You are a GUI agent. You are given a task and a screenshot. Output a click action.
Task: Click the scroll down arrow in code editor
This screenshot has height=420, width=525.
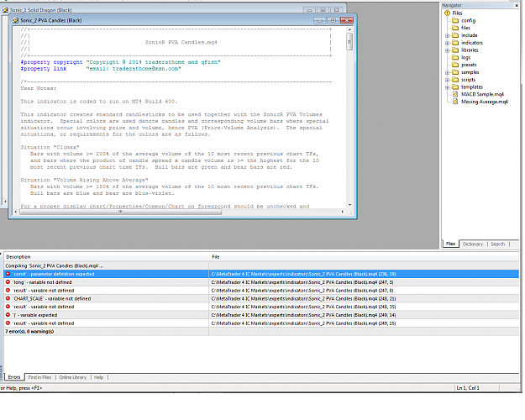point(349,205)
